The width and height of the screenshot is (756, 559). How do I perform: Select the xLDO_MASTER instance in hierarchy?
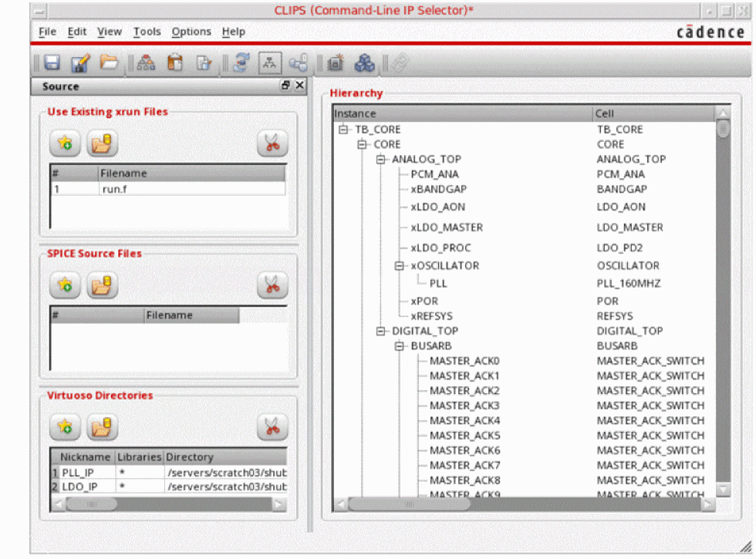[x=447, y=227]
